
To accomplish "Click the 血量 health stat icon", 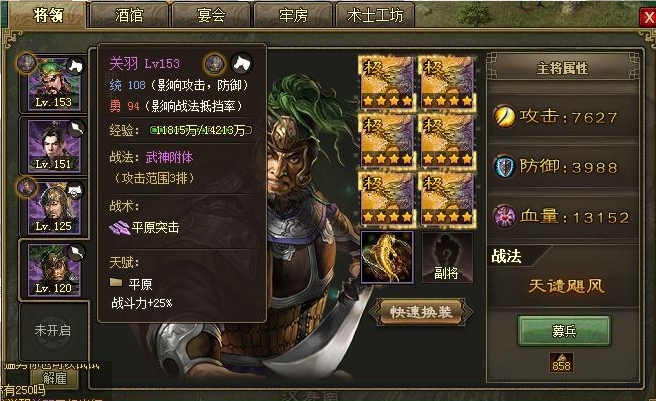I will point(504,216).
